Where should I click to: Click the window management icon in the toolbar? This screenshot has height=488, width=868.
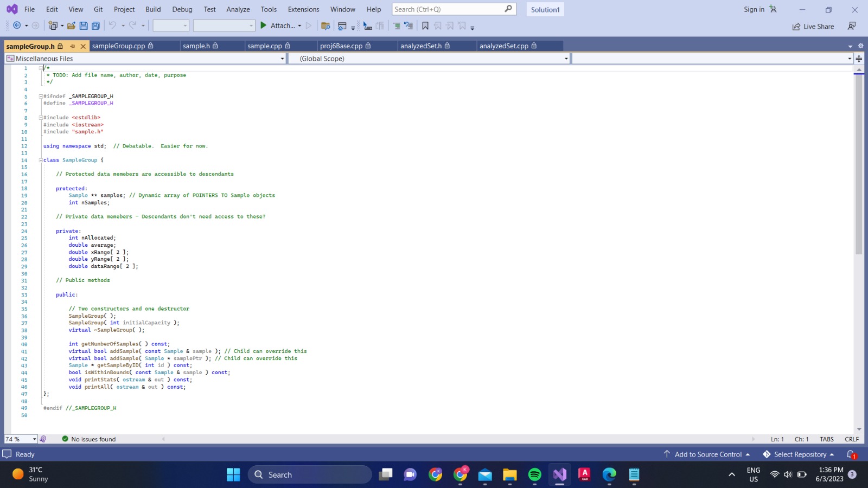click(x=342, y=26)
